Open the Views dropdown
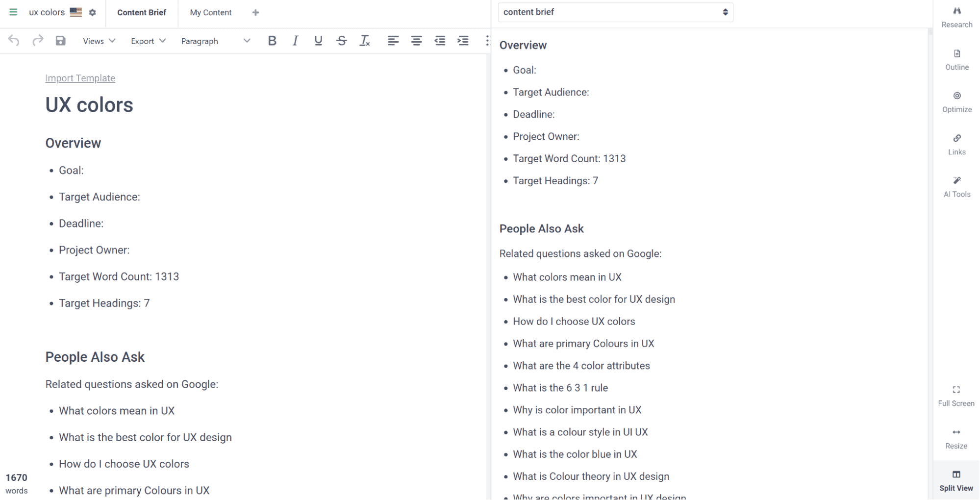Image resolution: width=980 pixels, height=500 pixels. tap(98, 41)
